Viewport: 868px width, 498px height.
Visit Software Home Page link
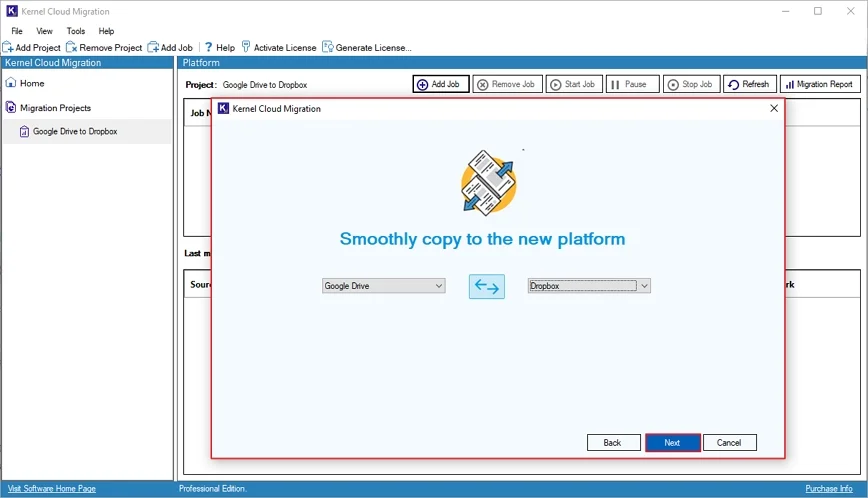(x=51, y=489)
